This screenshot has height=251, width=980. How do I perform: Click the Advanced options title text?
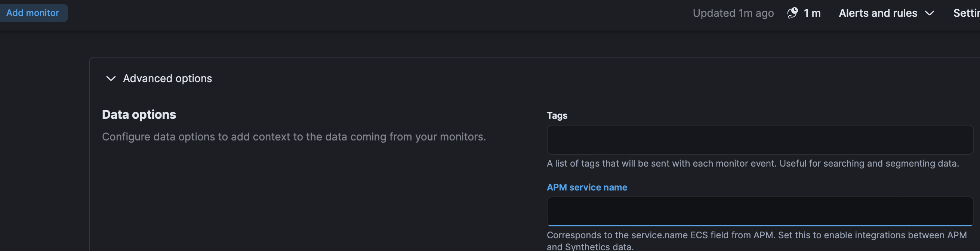pyautogui.click(x=167, y=78)
